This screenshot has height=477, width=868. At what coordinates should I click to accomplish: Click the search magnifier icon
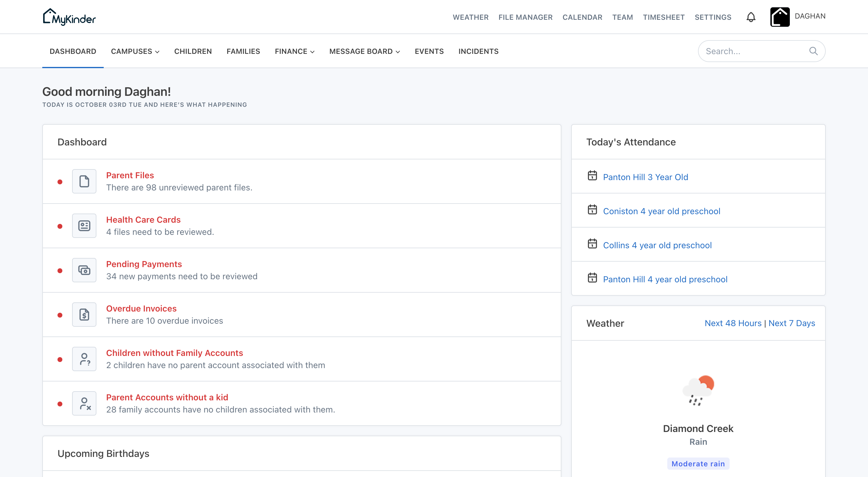[x=814, y=51]
